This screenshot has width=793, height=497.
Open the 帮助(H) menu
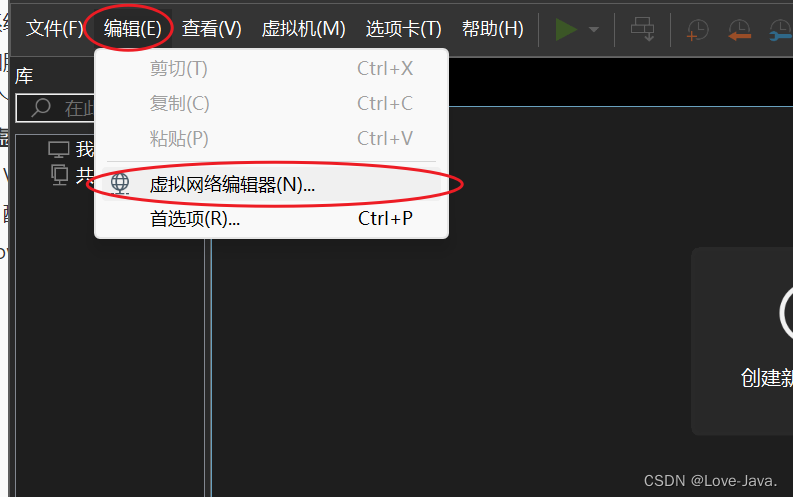(493, 29)
